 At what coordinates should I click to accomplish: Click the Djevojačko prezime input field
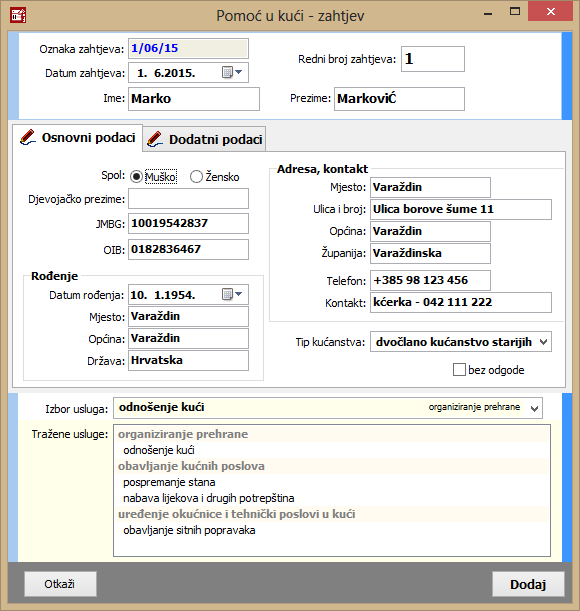tap(188, 199)
